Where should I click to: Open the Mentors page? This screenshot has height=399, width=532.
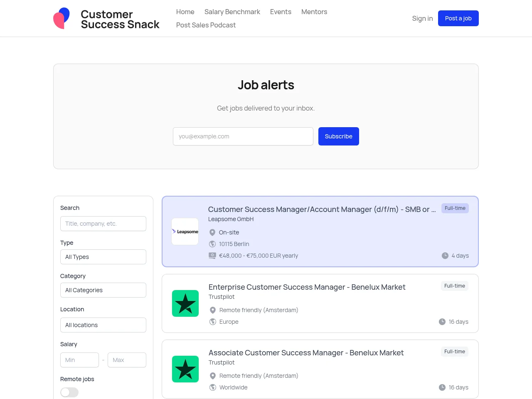314,12
